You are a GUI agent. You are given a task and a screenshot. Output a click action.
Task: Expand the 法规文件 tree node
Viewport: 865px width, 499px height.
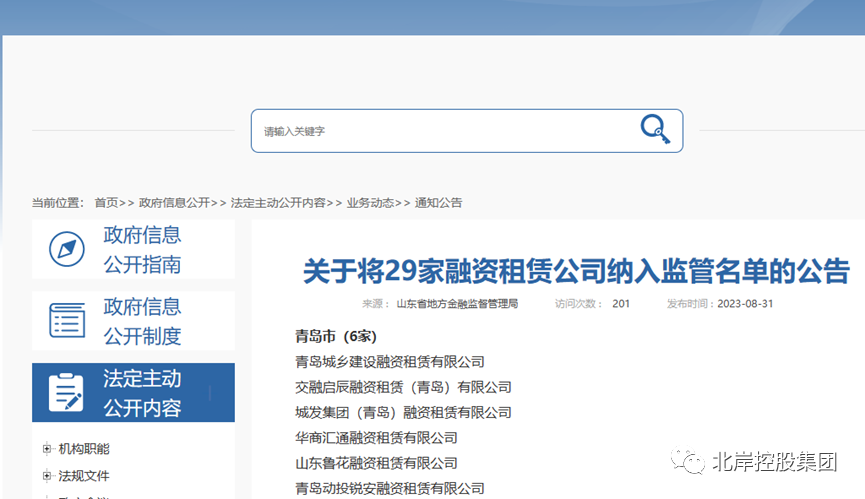(47, 475)
